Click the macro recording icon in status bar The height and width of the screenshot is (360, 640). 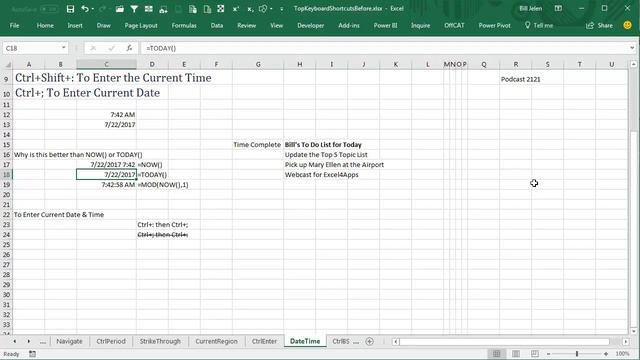click(32, 354)
